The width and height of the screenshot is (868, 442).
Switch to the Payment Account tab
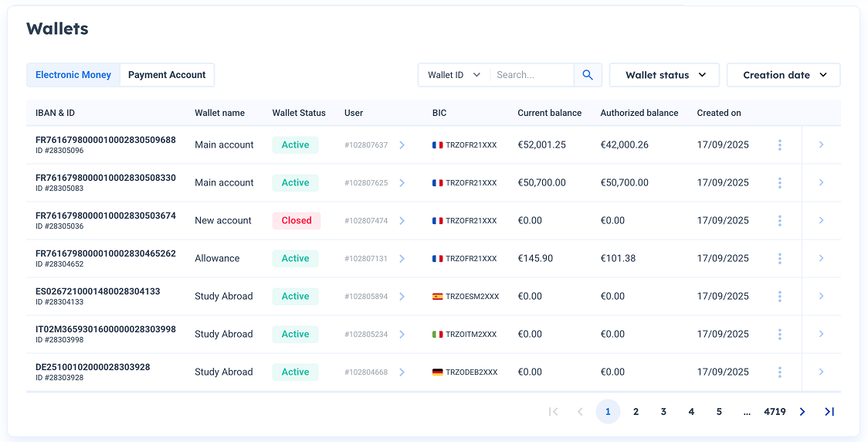[x=167, y=75]
